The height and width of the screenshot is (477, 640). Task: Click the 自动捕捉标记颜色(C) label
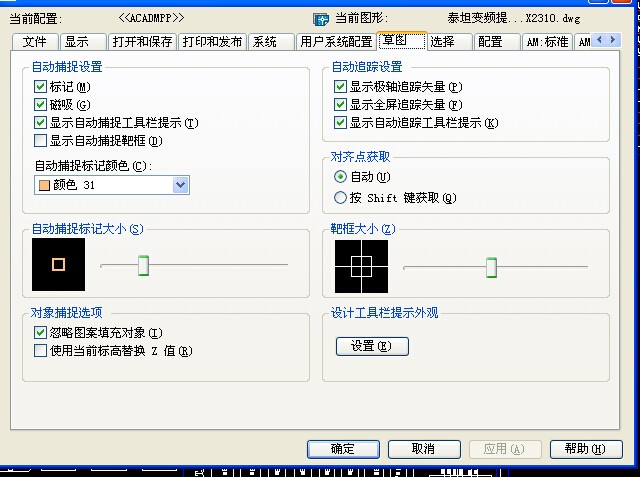pos(93,166)
